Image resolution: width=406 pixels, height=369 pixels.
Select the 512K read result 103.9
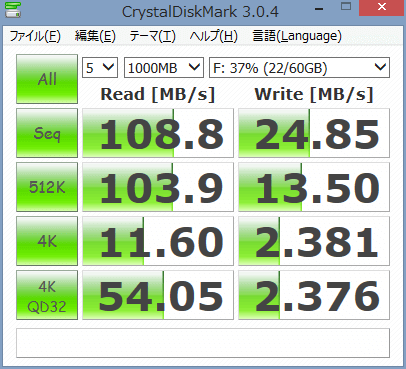(x=158, y=187)
